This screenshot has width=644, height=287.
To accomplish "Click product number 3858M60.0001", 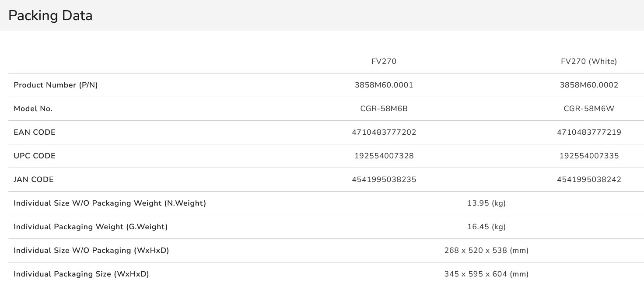I will [384, 85].
